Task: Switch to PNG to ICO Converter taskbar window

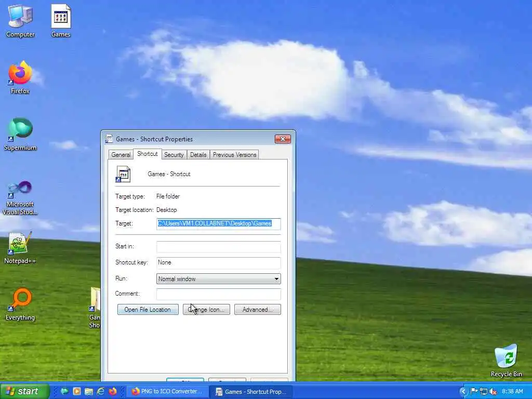Action: tap(167, 391)
